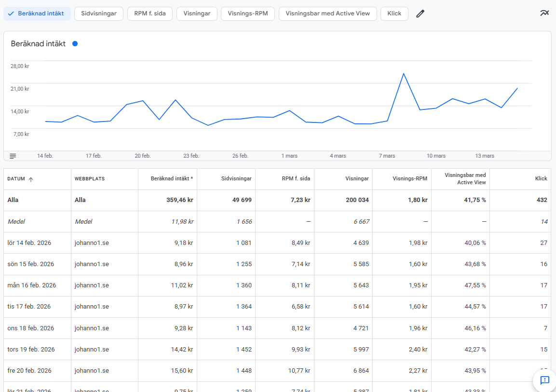Open the chart type trend icon

pyautogui.click(x=544, y=13)
